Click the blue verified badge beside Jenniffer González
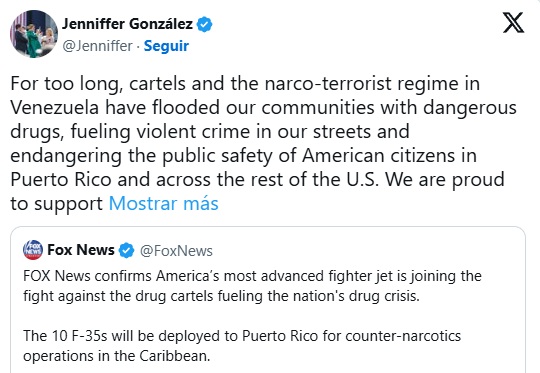Image resolution: width=540 pixels, height=373 pixels. point(204,24)
